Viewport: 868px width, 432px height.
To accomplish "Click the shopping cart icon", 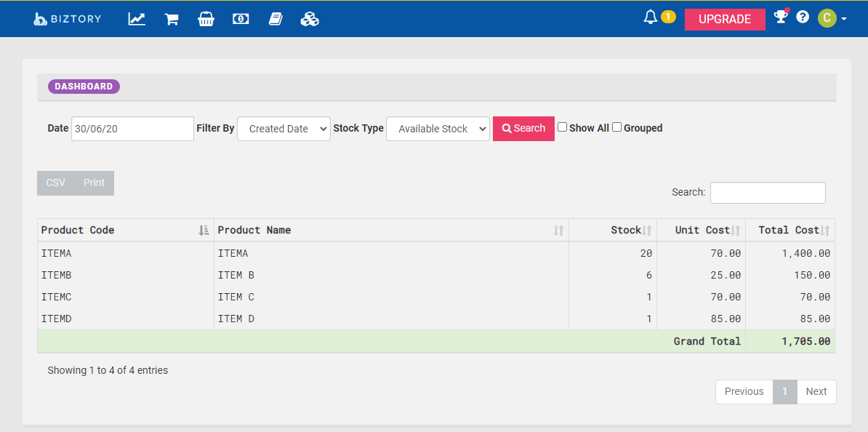I will click(172, 19).
